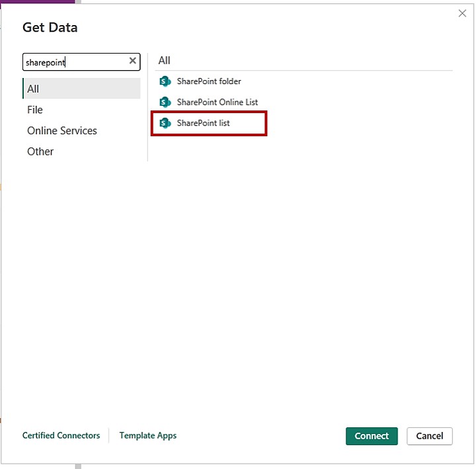Focus the search field containing 'sharepoint'

(74, 62)
